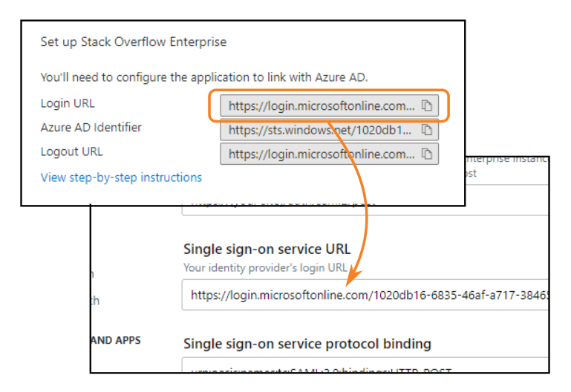The image size is (571, 392).
Task: Click the Login URL read-only field
Action: pyautogui.click(x=322, y=105)
